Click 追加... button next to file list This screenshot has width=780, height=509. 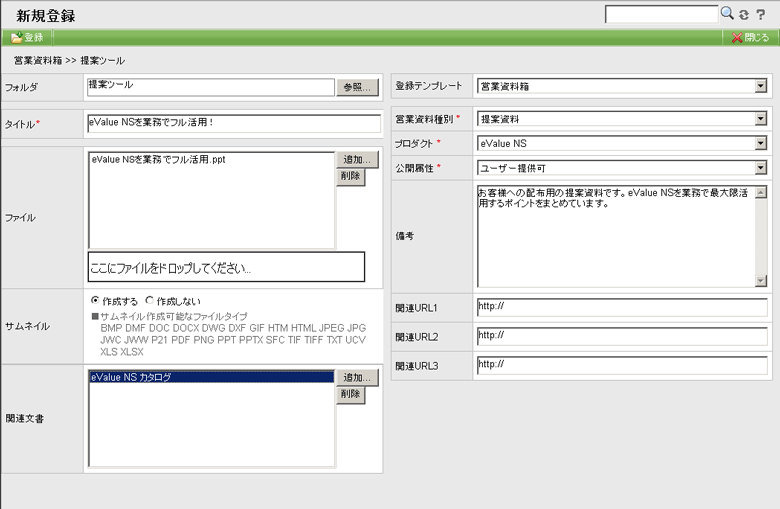[357, 160]
